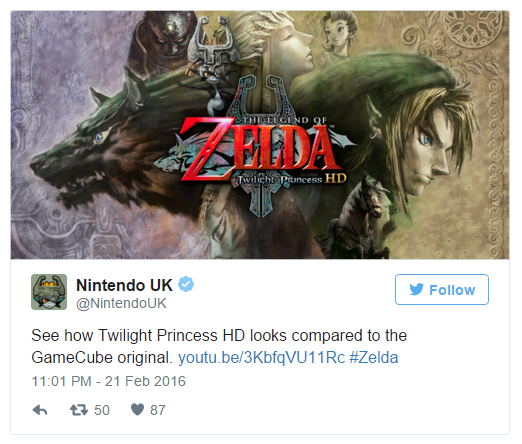
Task: Click the Zelda Twilight Princess HD logo
Action: [x=258, y=150]
